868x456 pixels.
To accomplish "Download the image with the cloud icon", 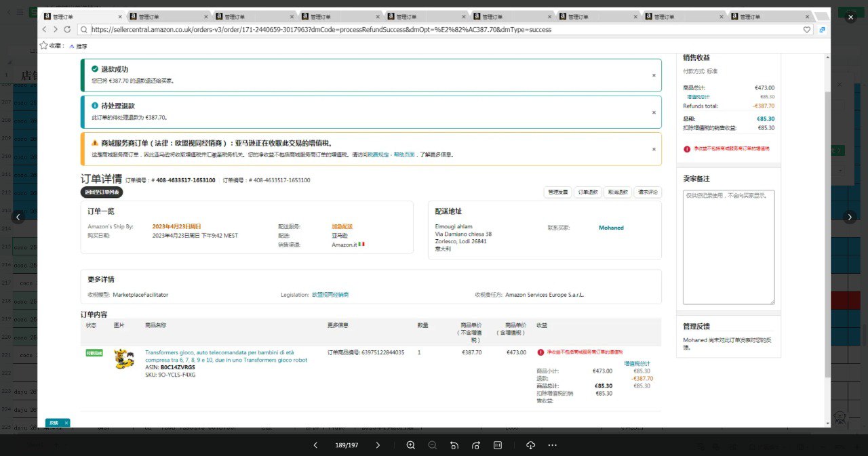I will click(530, 445).
